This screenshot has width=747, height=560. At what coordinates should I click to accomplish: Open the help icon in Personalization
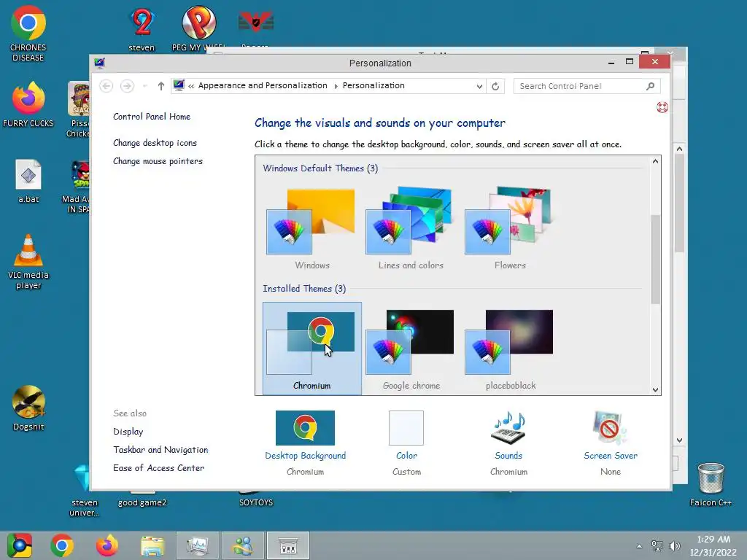click(x=662, y=107)
